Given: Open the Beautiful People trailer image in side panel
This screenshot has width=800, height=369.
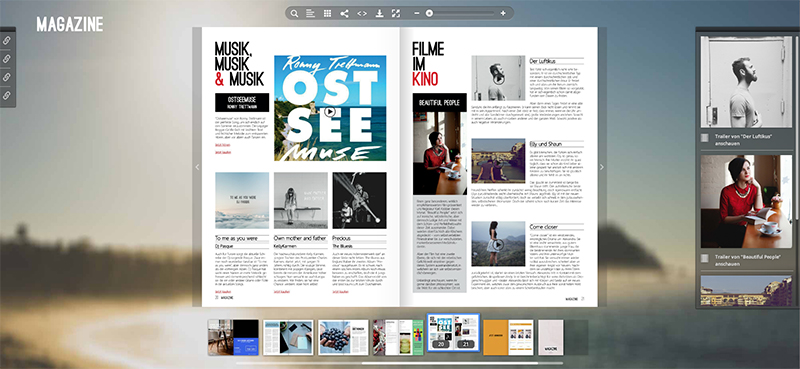Looking at the screenshot, I should click(x=746, y=202).
